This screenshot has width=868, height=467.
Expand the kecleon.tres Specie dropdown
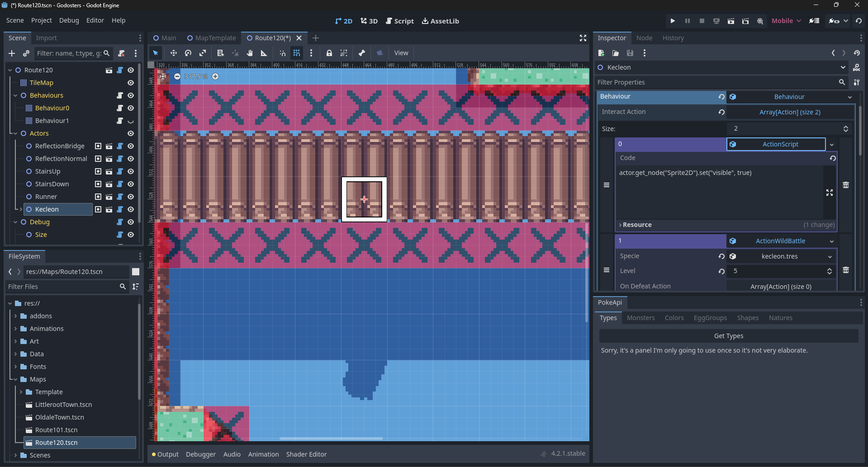[830, 256]
